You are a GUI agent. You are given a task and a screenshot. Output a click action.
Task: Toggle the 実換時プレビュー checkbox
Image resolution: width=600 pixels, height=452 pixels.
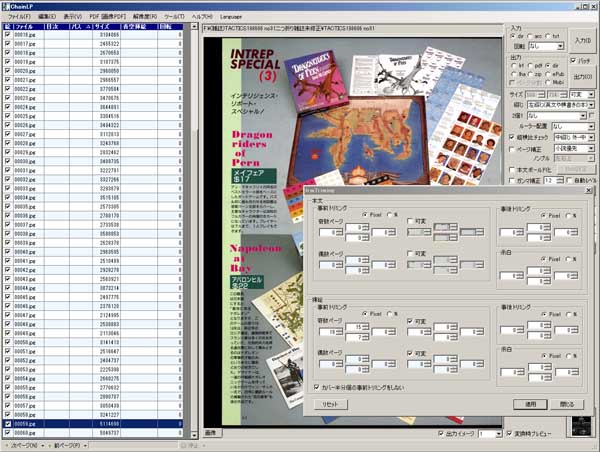509,434
